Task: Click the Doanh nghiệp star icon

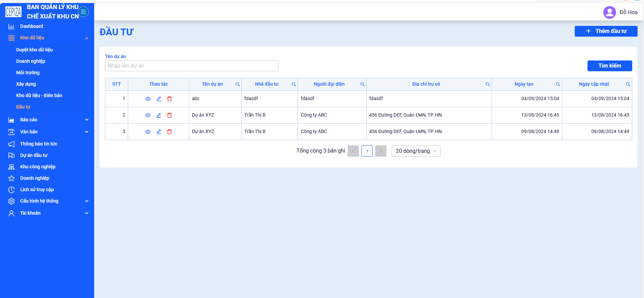Action: (11, 178)
